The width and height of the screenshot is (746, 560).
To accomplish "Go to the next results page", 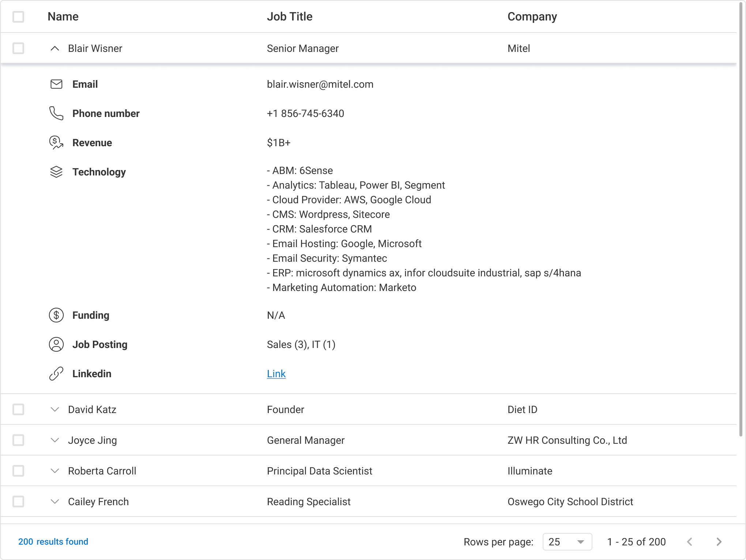I will click(x=719, y=542).
